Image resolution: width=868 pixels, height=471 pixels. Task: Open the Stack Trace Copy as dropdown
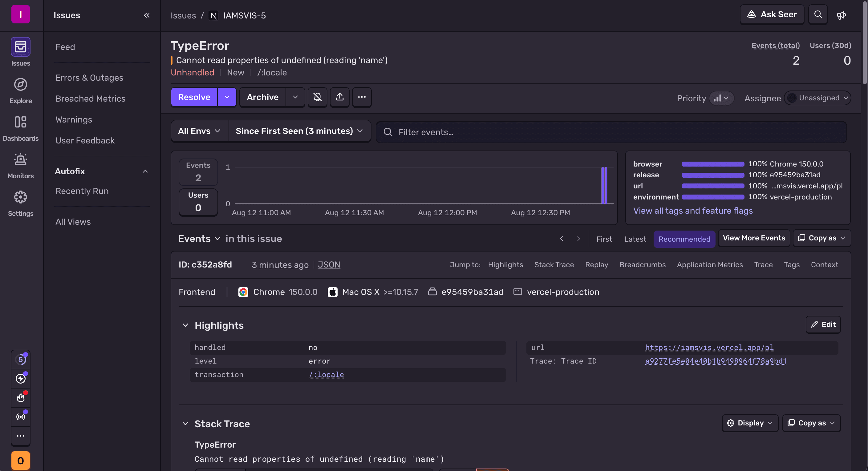click(x=811, y=423)
